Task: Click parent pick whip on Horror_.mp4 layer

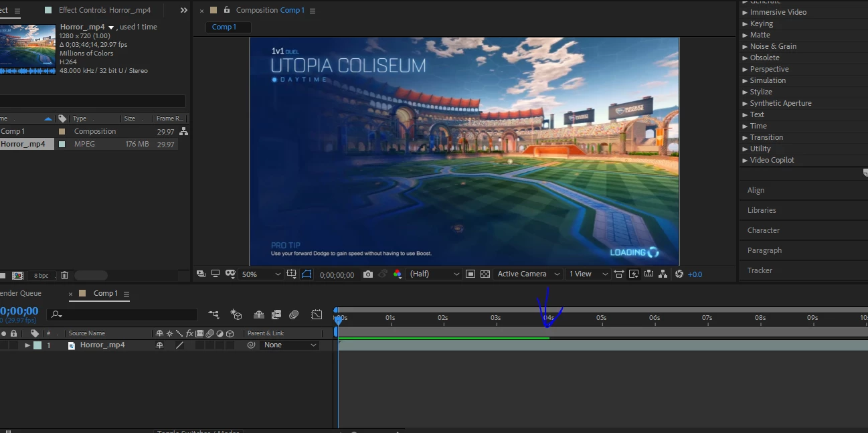Action: (251, 345)
